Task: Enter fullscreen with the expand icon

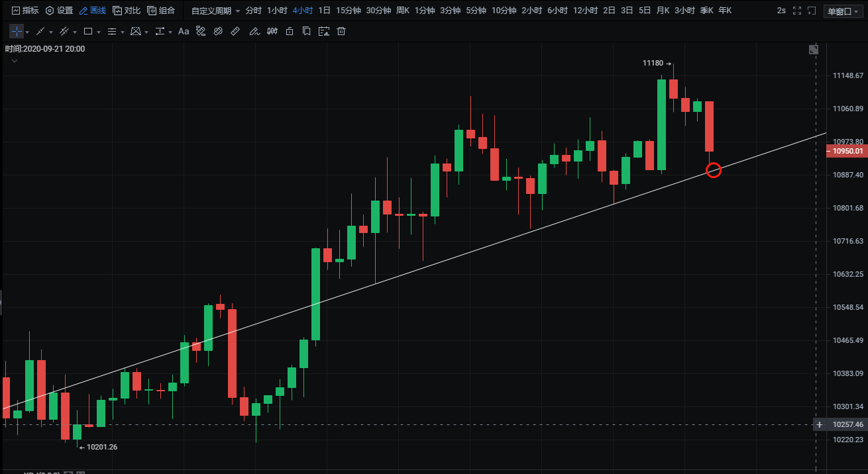Action: [x=796, y=11]
